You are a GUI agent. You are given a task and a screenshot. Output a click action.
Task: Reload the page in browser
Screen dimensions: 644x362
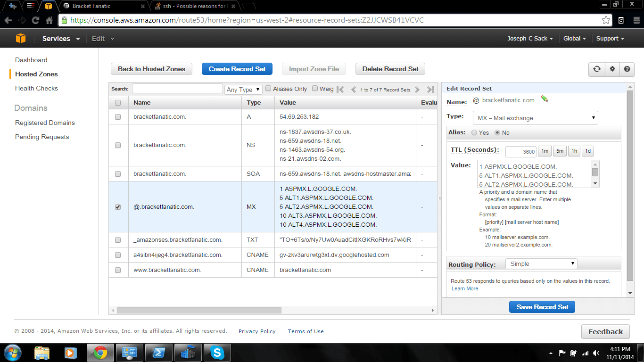point(35,20)
